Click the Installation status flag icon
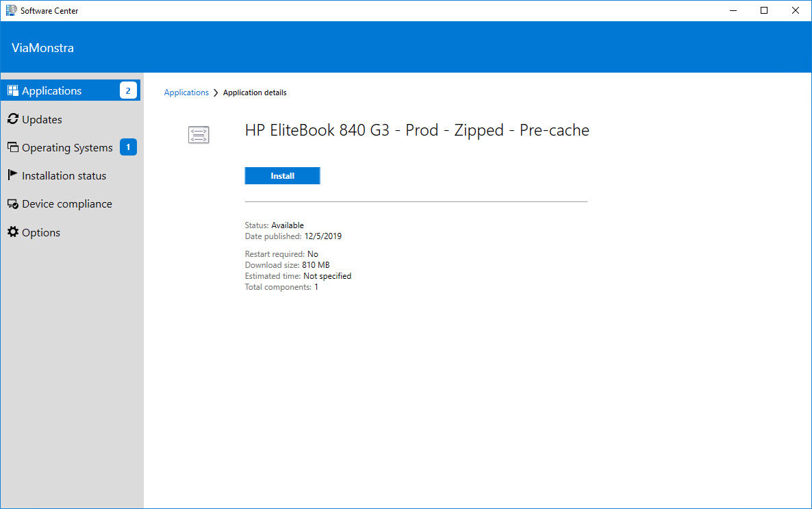812x509 pixels. click(x=13, y=175)
